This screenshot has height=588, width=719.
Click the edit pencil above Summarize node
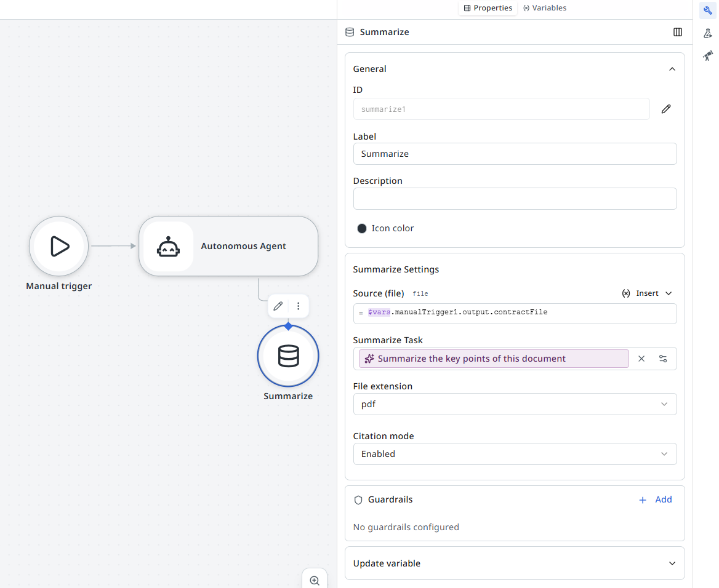tap(278, 306)
